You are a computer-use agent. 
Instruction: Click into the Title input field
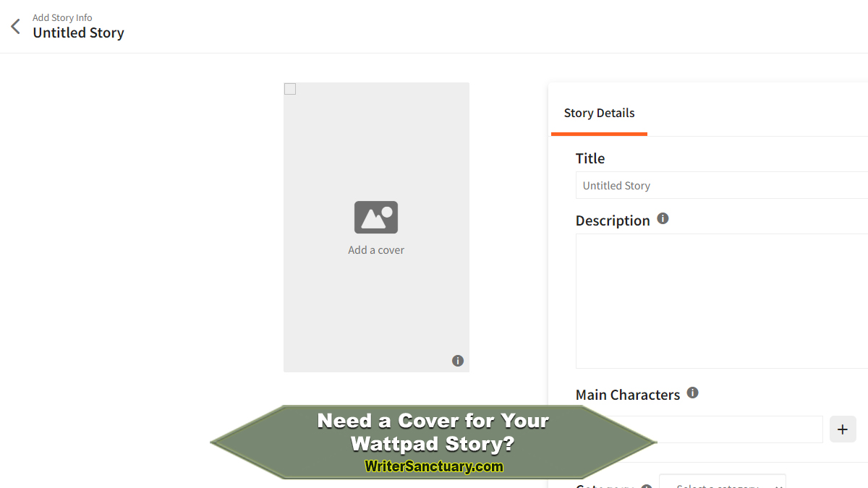(722, 185)
